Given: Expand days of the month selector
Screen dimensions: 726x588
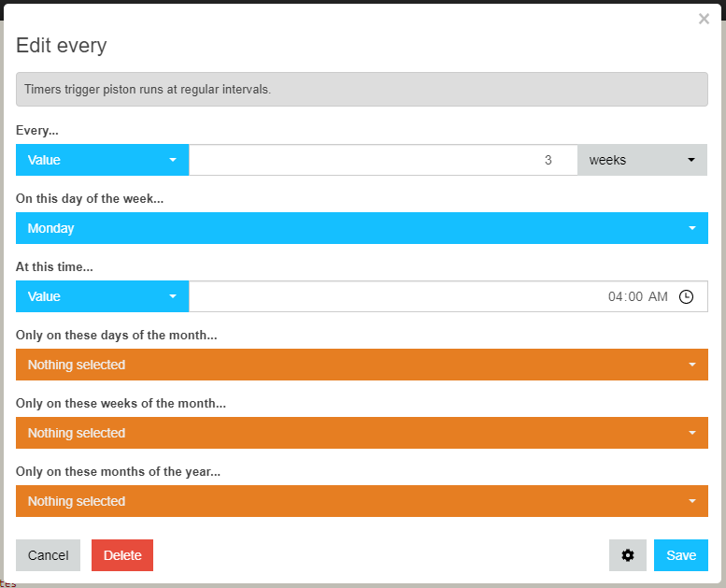Looking at the screenshot, I should [362, 365].
